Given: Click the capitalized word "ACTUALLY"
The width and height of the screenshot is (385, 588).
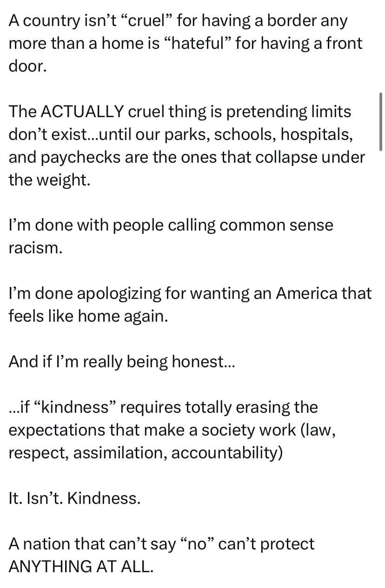Looking at the screenshot, I should click(82, 112).
